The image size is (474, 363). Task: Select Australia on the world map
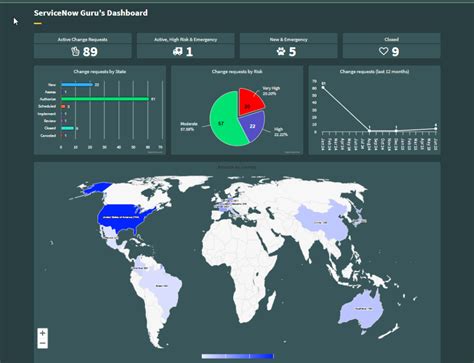tap(362, 309)
